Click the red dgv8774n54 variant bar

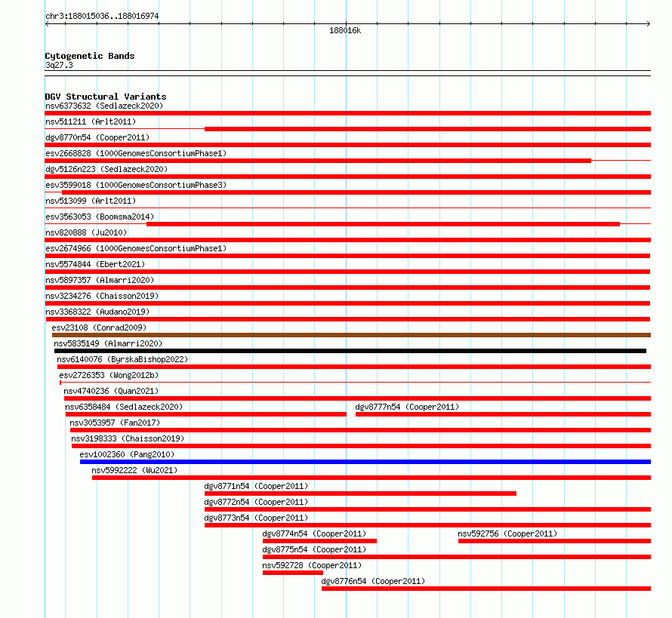[x=319, y=541]
